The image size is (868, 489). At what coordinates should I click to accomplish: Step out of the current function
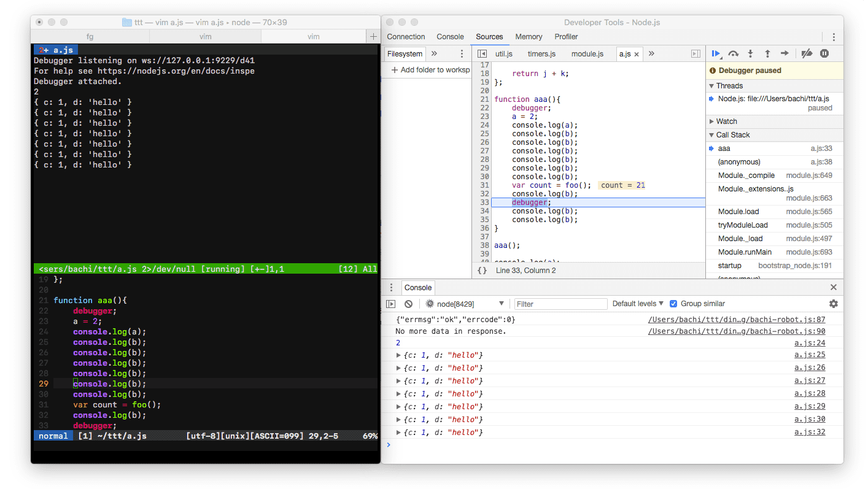point(767,54)
